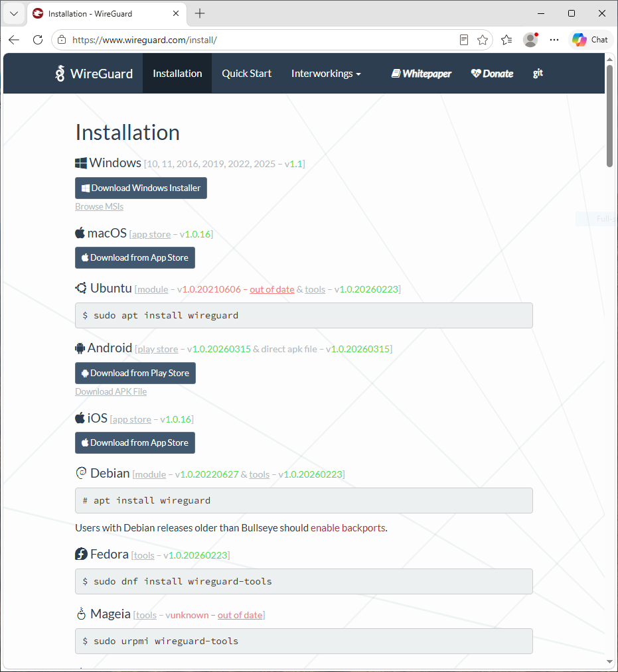Click the page vertical scrollbar thumb
The image size is (618, 672).
(x=610, y=115)
